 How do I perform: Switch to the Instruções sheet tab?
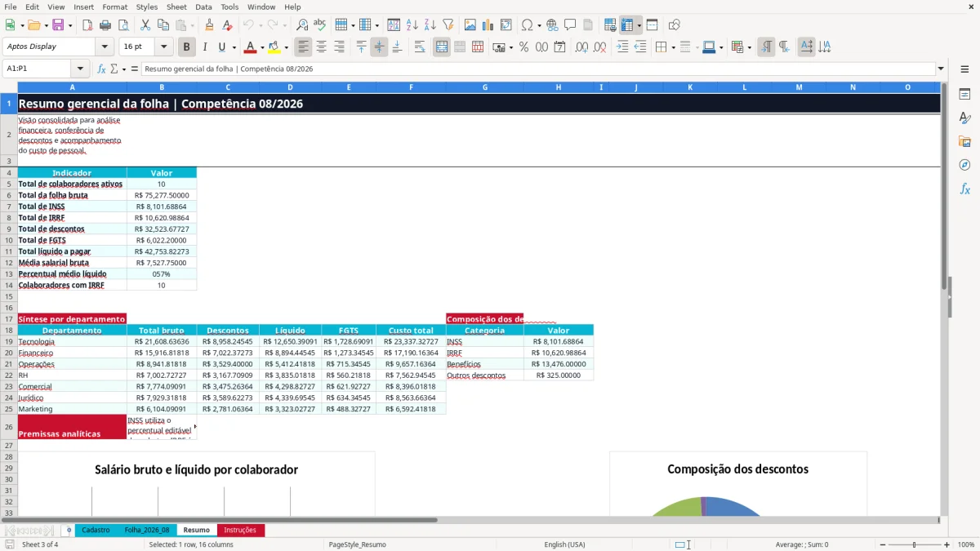pyautogui.click(x=240, y=530)
